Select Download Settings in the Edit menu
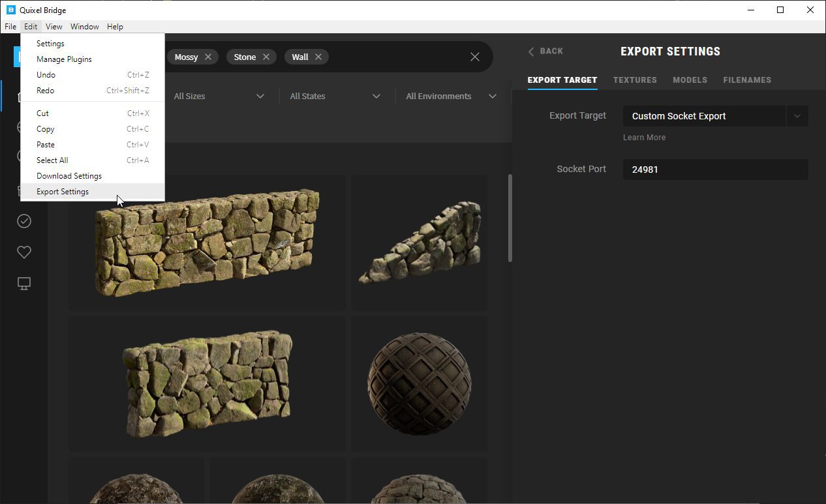Screen dimensions: 826x504 pos(69,176)
